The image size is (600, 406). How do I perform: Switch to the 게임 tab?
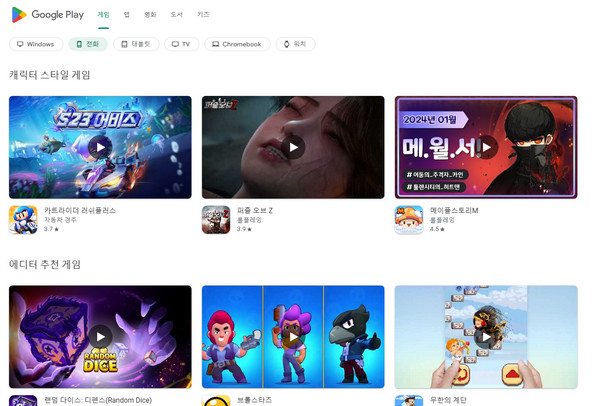click(103, 15)
